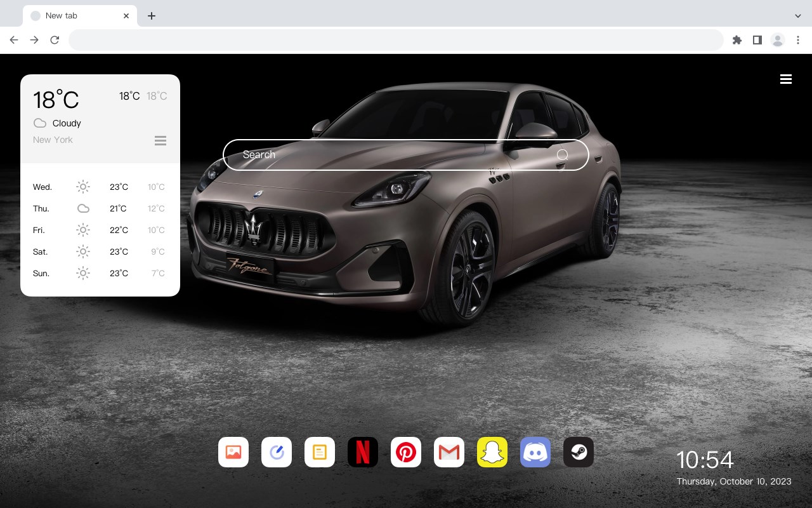Close the New tab tab
Image resolution: width=812 pixels, height=508 pixels.
pos(127,16)
